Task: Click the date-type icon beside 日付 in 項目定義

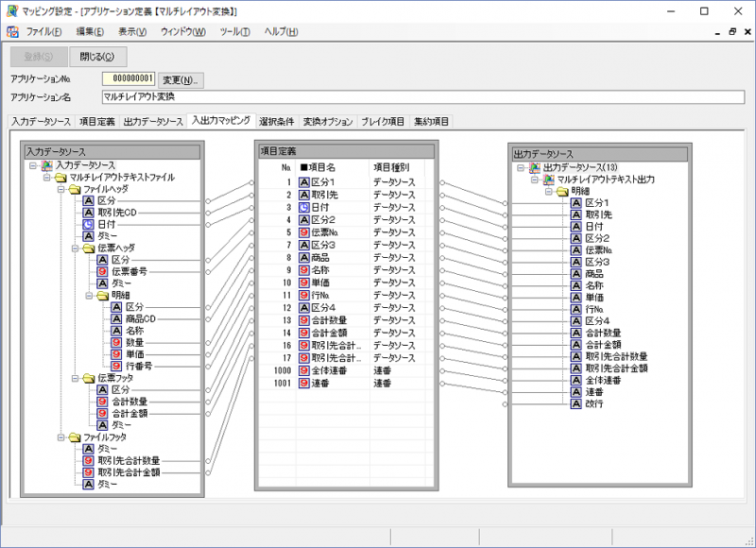Action: [303, 207]
